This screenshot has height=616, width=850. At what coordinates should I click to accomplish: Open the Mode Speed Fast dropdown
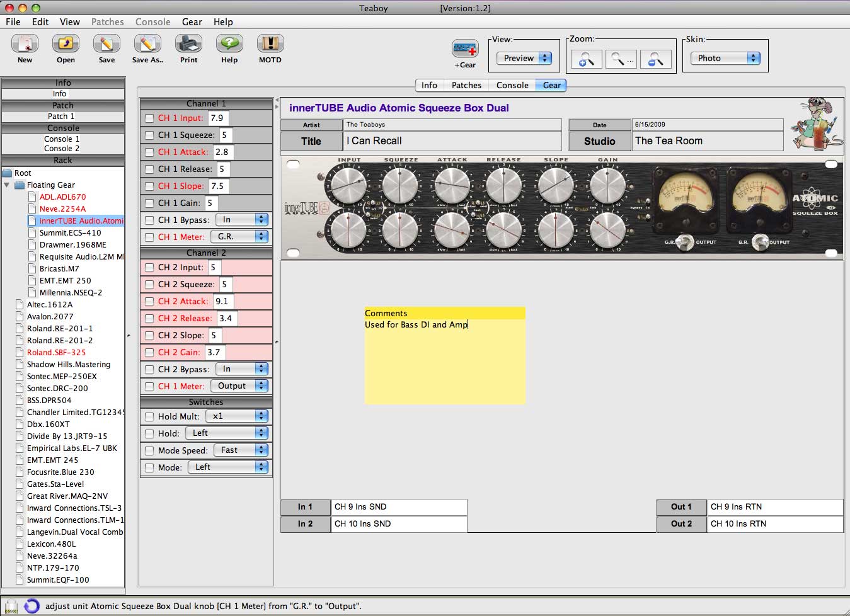(x=241, y=450)
